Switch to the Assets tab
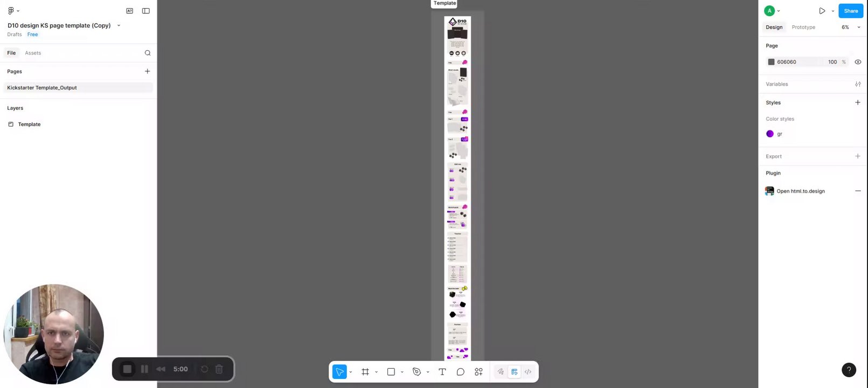The height and width of the screenshot is (388, 868). (33, 53)
